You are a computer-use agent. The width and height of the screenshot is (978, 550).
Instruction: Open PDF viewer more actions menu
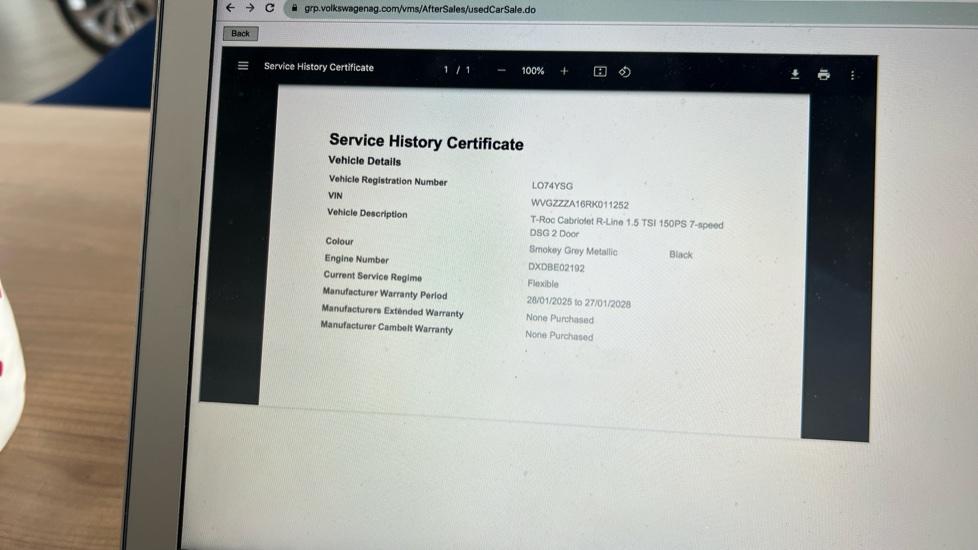pyautogui.click(x=852, y=75)
